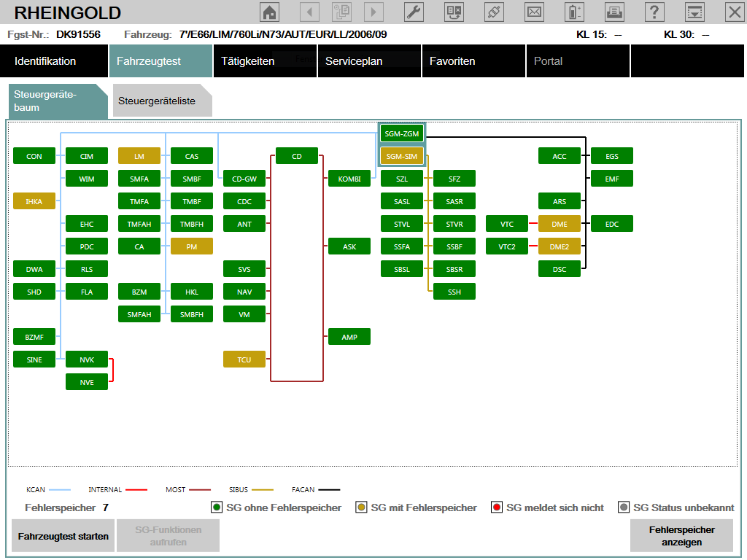Select the EDC control unit

point(612,224)
